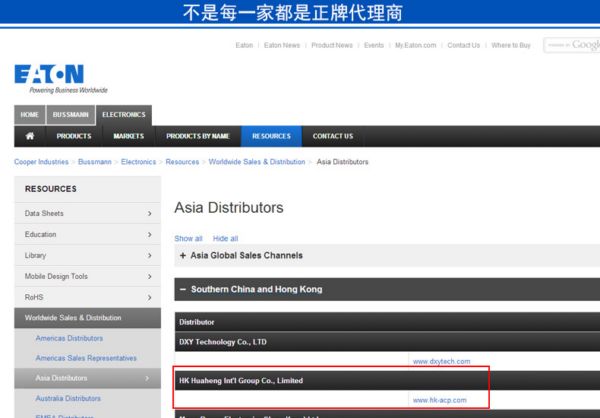Go to Resources breadcrumb
This screenshot has width=600, height=418.
(182, 162)
